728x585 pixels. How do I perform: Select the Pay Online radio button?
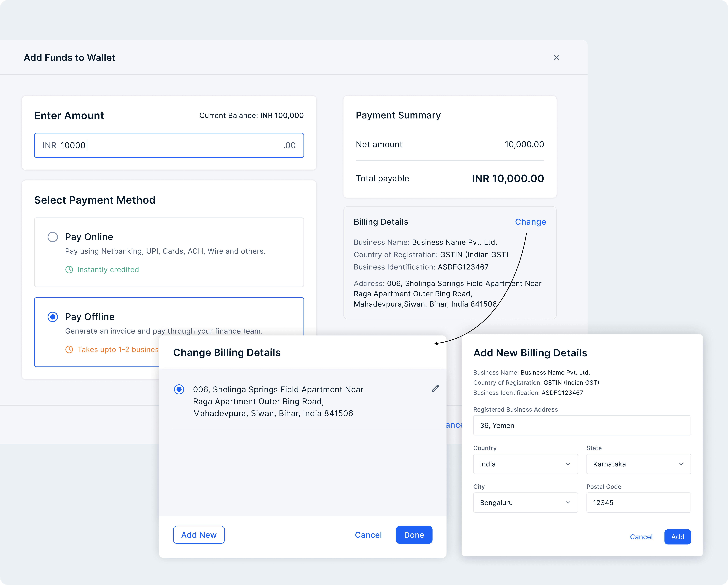point(53,237)
